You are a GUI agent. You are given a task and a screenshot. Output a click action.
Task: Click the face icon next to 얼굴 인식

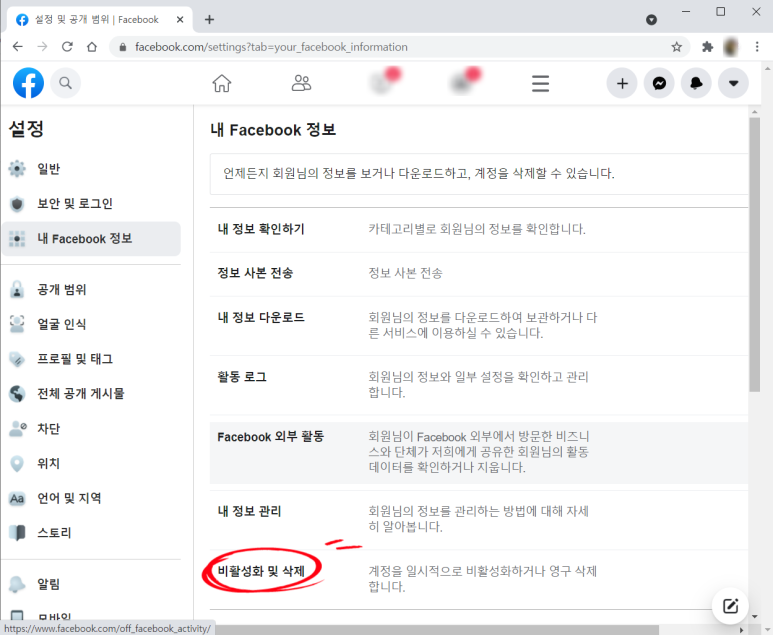coord(17,324)
